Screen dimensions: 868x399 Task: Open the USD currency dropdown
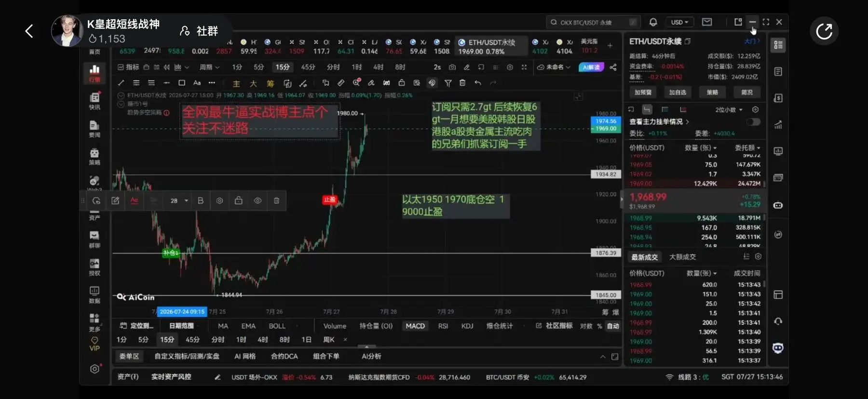(679, 22)
